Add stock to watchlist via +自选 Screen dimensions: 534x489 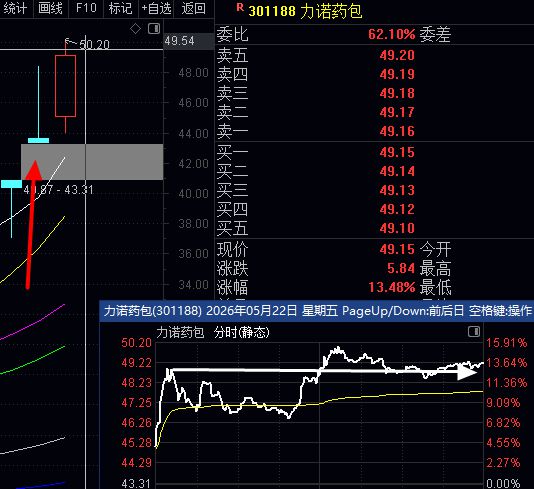156,8
